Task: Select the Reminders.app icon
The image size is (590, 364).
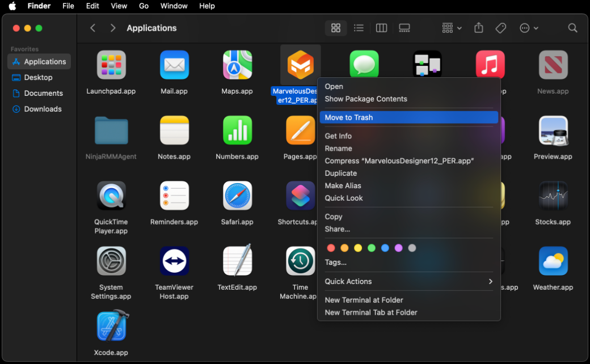Action: 174,196
